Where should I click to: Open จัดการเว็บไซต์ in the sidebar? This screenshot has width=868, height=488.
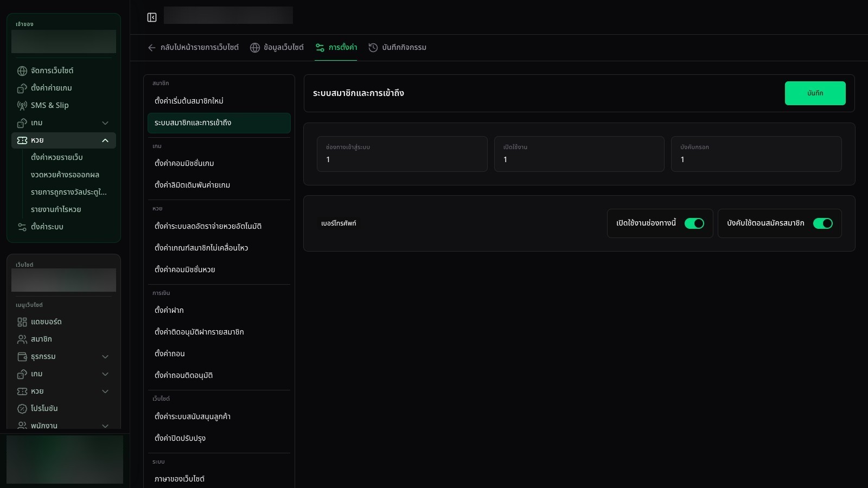[x=63, y=71]
